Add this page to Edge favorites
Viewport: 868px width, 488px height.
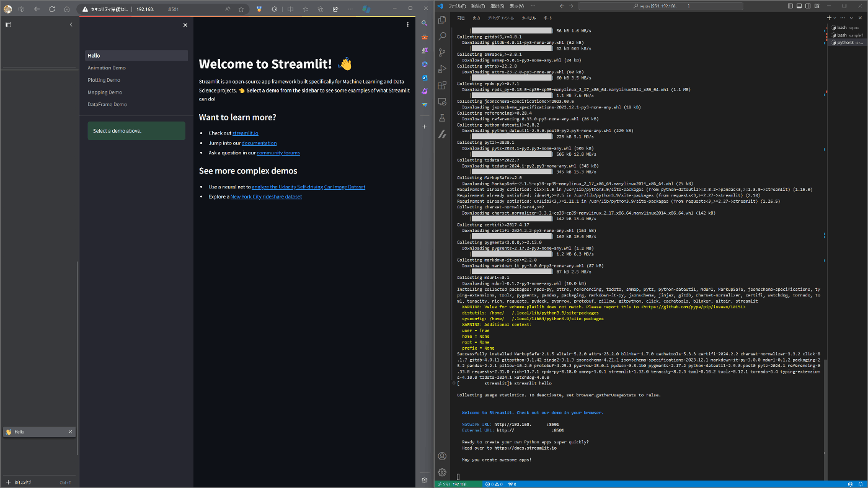click(241, 9)
